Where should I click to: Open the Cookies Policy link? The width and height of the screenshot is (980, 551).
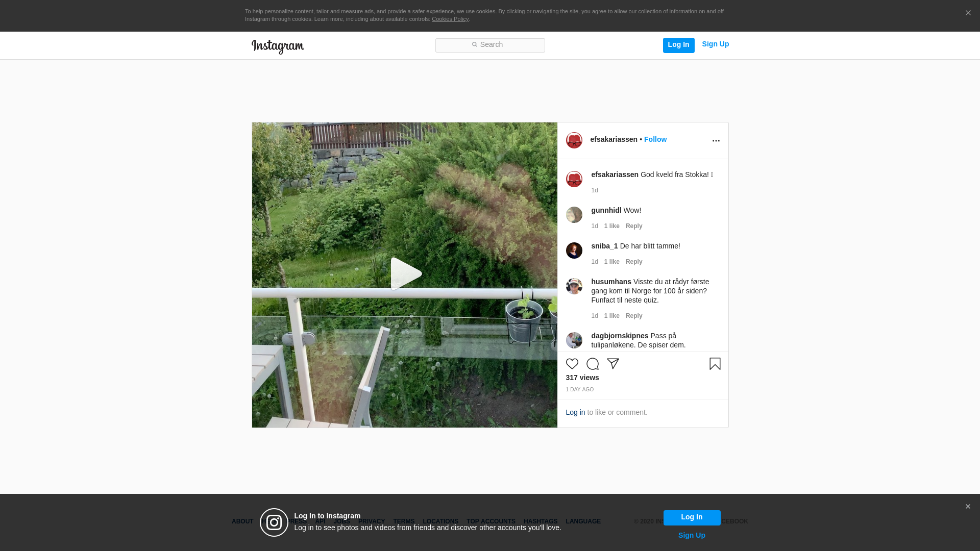click(x=450, y=19)
